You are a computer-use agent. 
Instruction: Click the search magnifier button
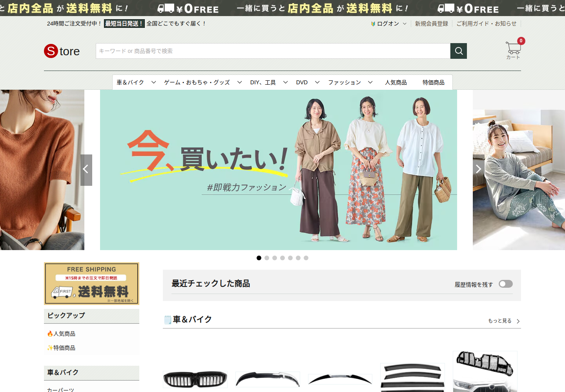click(459, 51)
